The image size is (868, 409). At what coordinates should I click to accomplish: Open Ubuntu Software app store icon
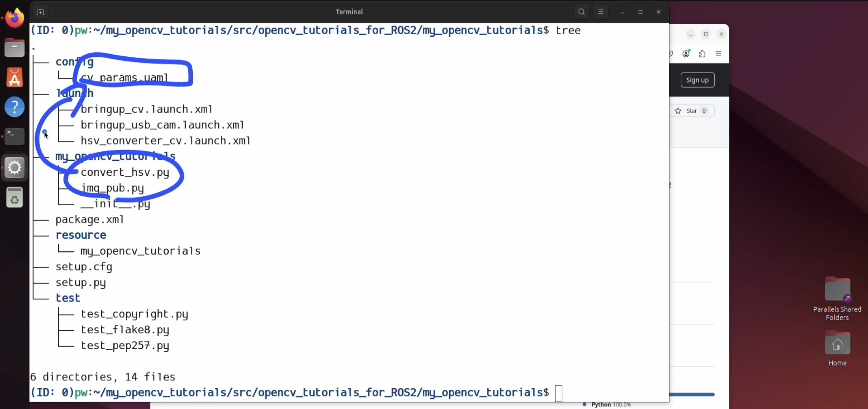point(15,78)
